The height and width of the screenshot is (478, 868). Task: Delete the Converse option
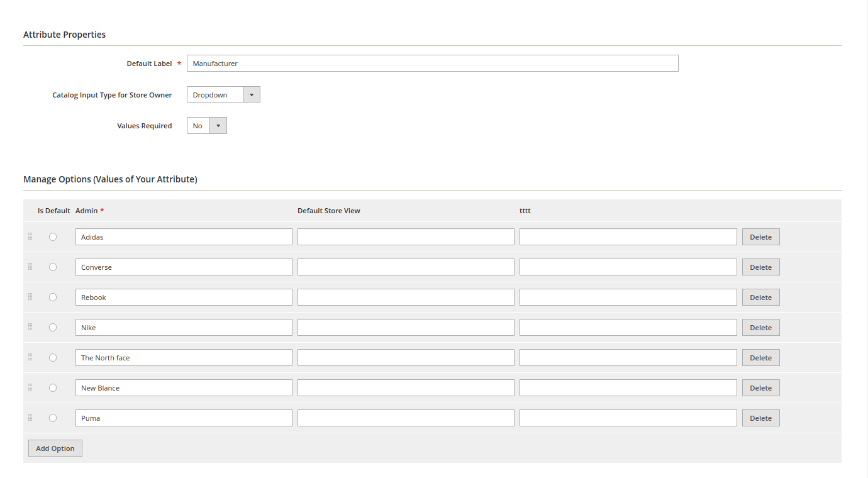click(x=760, y=267)
